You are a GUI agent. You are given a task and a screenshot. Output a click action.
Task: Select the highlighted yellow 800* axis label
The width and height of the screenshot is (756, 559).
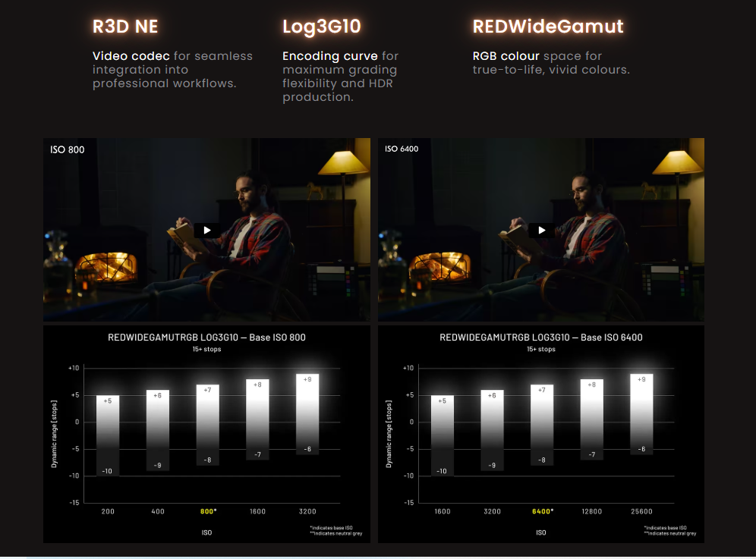click(207, 511)
